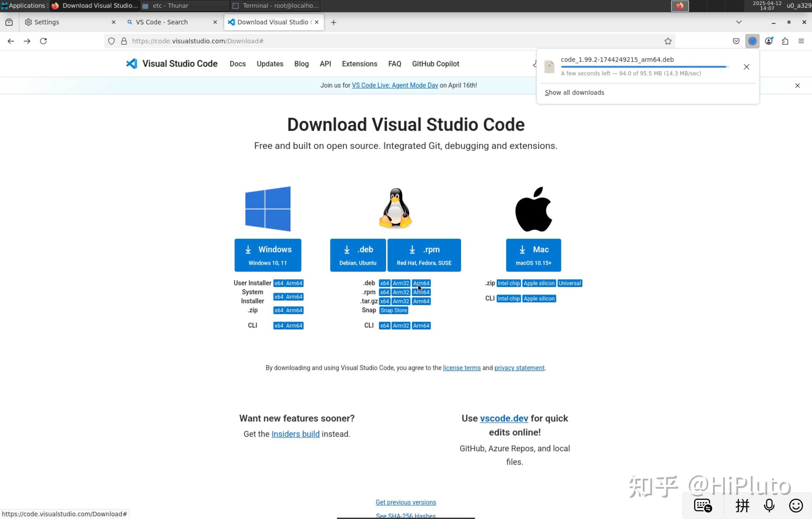Viewport: 812px width, 519px height.
Task: Open the browser extensions puzzle icon
Action: pyautogui.click(x=785, y=41)
